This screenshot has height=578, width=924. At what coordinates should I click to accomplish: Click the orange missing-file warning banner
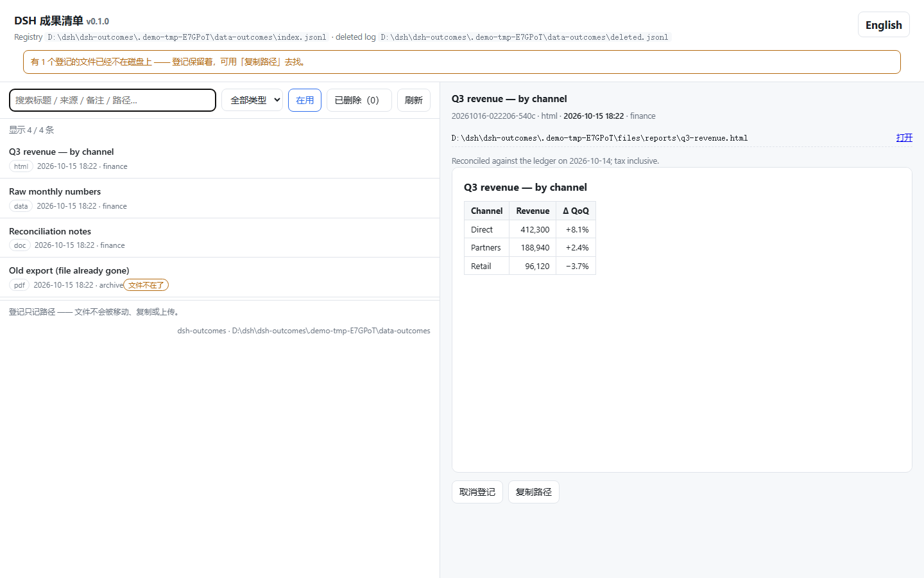pos(462,62)
